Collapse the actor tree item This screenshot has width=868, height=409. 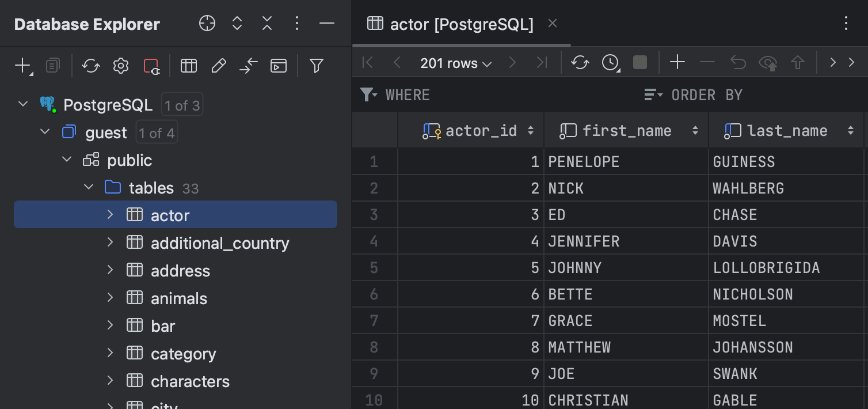[x=109, y=214]
